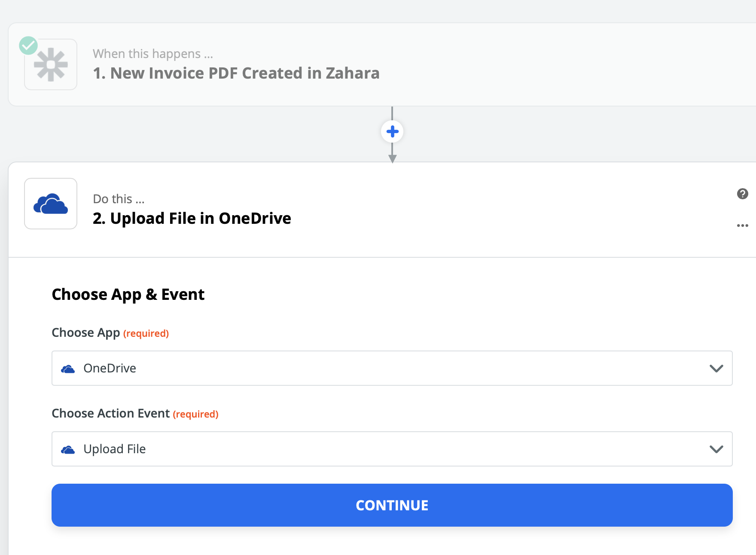Click the blue CONTINUE button
The height and width of the screenshot is (555, 756).
(x=392, y=505)
